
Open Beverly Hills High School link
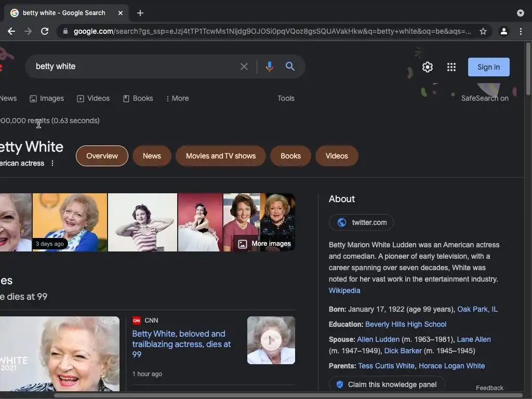405,324
